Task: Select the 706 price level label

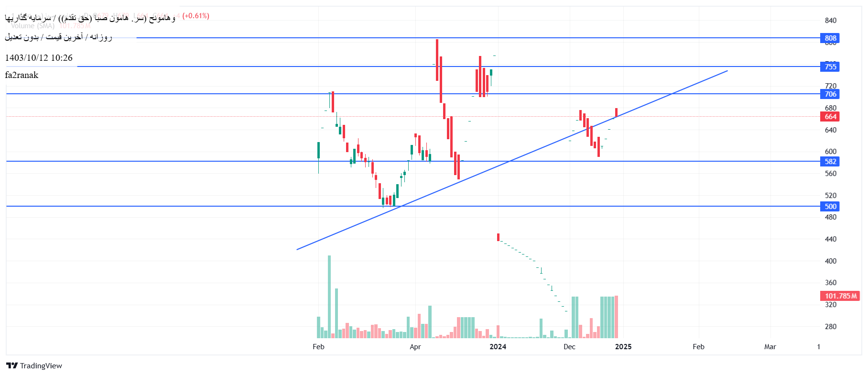Action: [830, 94]
